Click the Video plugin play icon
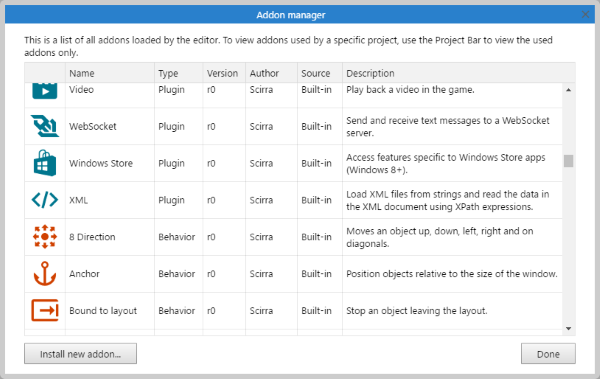600x379 pixels. click(x=45, y=91)
